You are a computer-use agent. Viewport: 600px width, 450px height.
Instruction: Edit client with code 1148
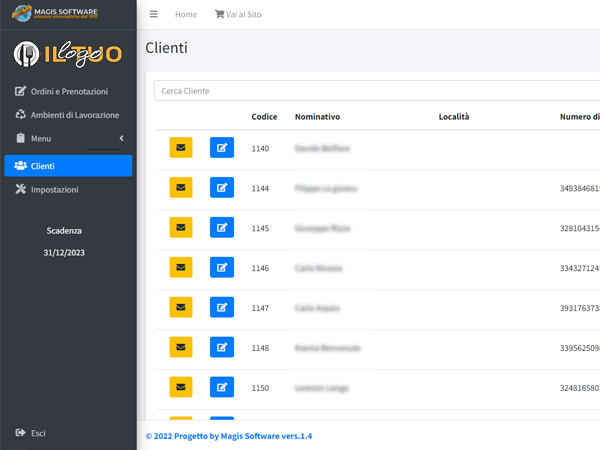(x=222, y=347)
